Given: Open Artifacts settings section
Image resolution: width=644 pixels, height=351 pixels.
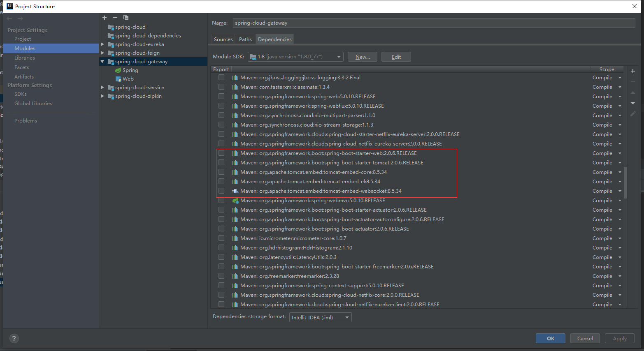Looking at the screenshot, I should click(x=24, y=77).
